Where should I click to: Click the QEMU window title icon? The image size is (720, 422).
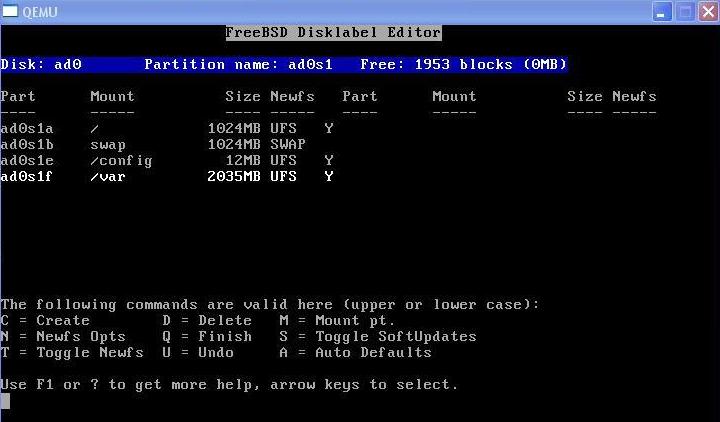tap(10, 11)
